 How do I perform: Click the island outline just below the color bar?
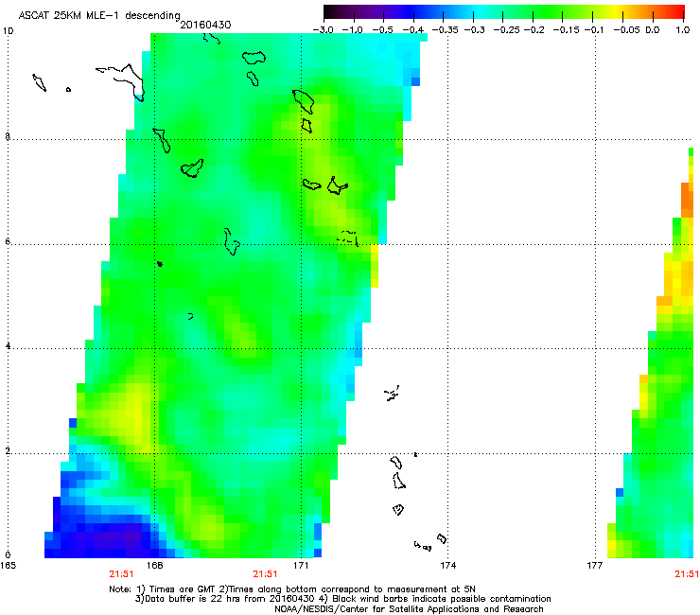(254, 58)
